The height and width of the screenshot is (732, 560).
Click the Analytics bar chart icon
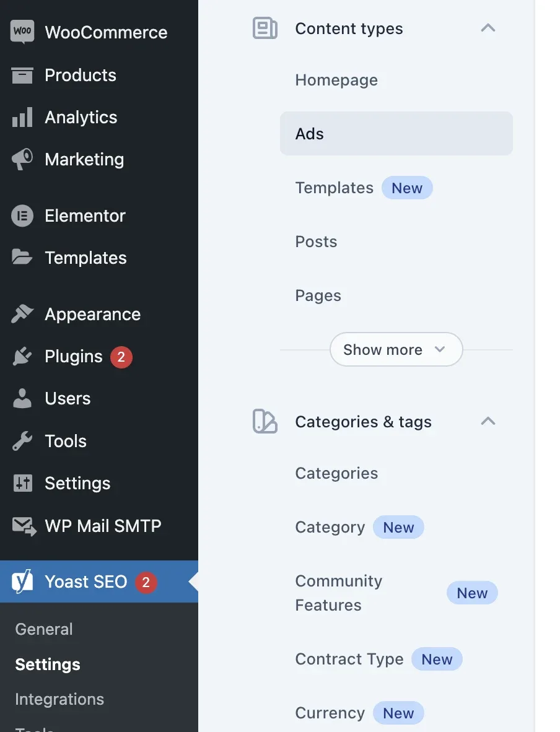tap(22, 117)
